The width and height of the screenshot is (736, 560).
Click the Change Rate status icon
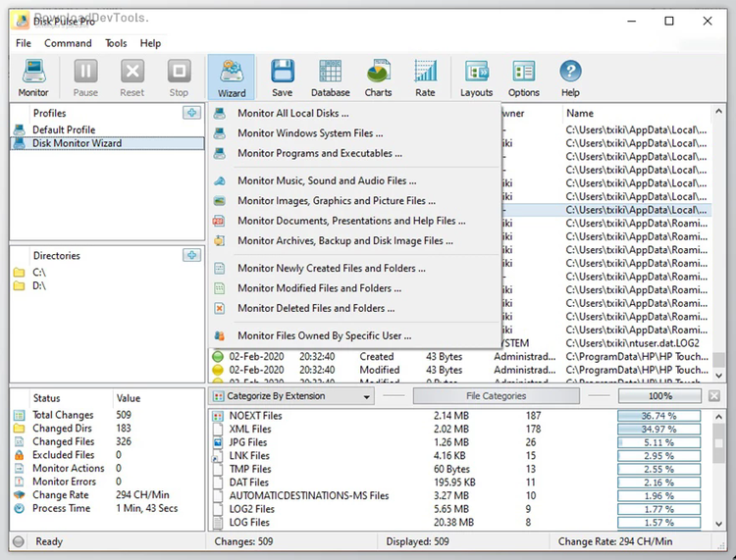(x=20, y=495)
